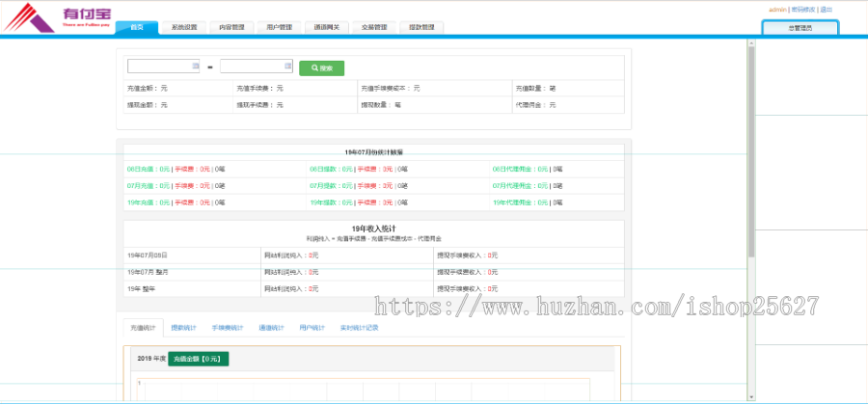The width and height of the screenshot is (868, 404).
Task: Switch to 用户统计 chart tab
Action: click(x=312, y=328)
